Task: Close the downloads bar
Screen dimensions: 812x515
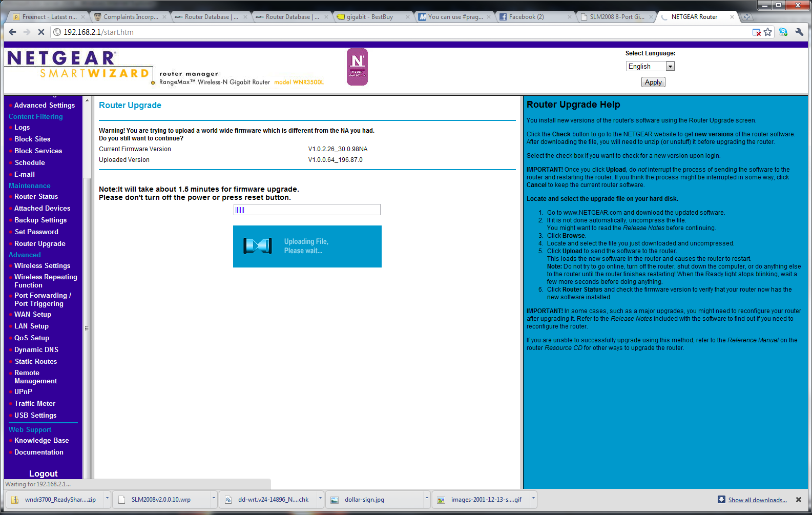Action: click(x=798, y=500)
